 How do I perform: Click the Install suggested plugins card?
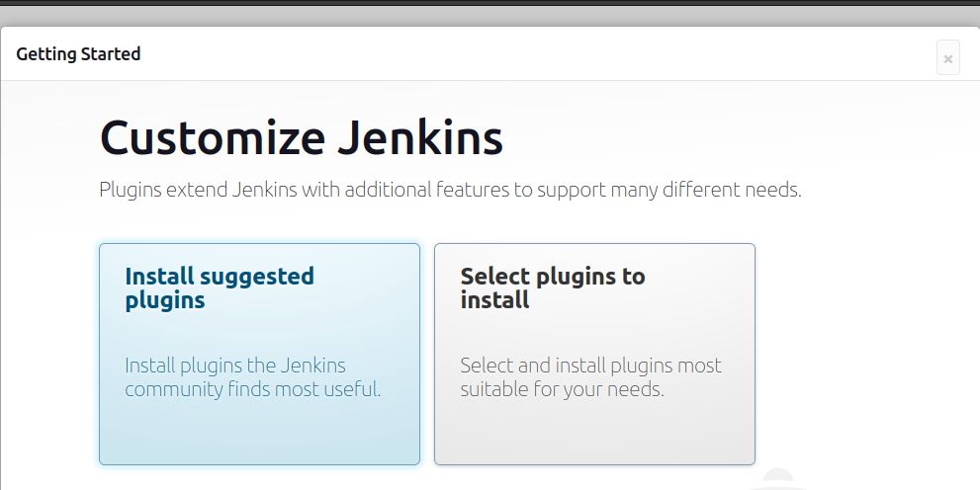pos(259,353)
